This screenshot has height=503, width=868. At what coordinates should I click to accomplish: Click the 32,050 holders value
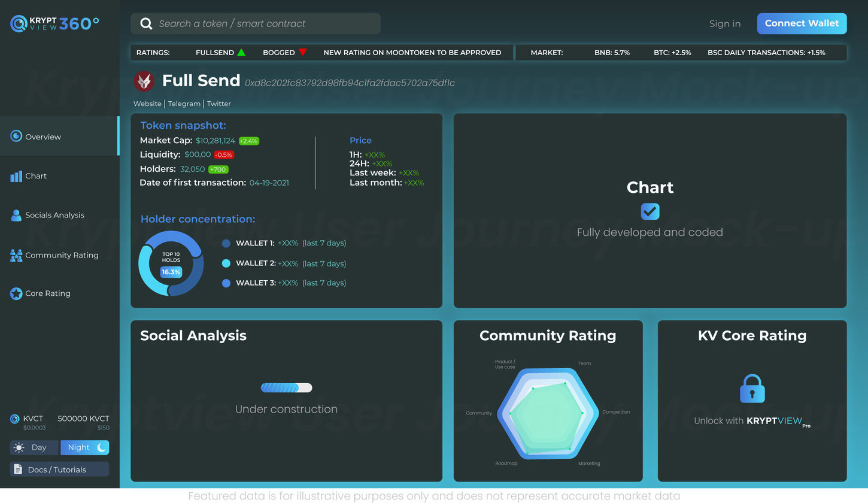[193, 169]
